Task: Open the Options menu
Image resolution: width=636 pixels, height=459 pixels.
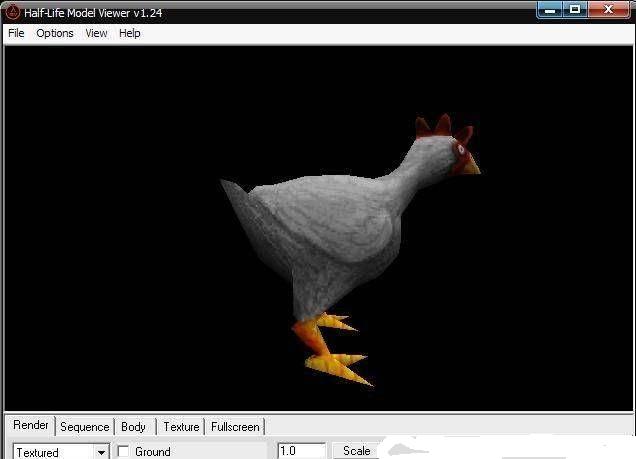Action: (55, 33)
